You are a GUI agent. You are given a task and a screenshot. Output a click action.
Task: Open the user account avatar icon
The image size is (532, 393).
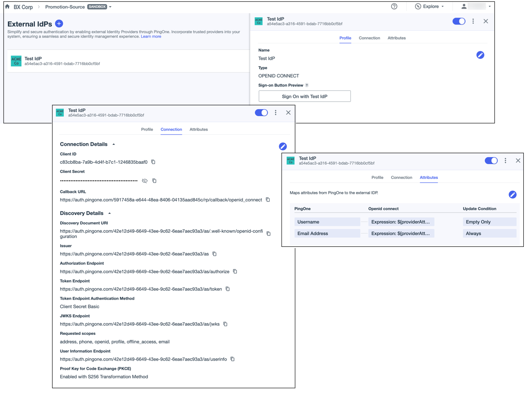(x=464, y=7)
